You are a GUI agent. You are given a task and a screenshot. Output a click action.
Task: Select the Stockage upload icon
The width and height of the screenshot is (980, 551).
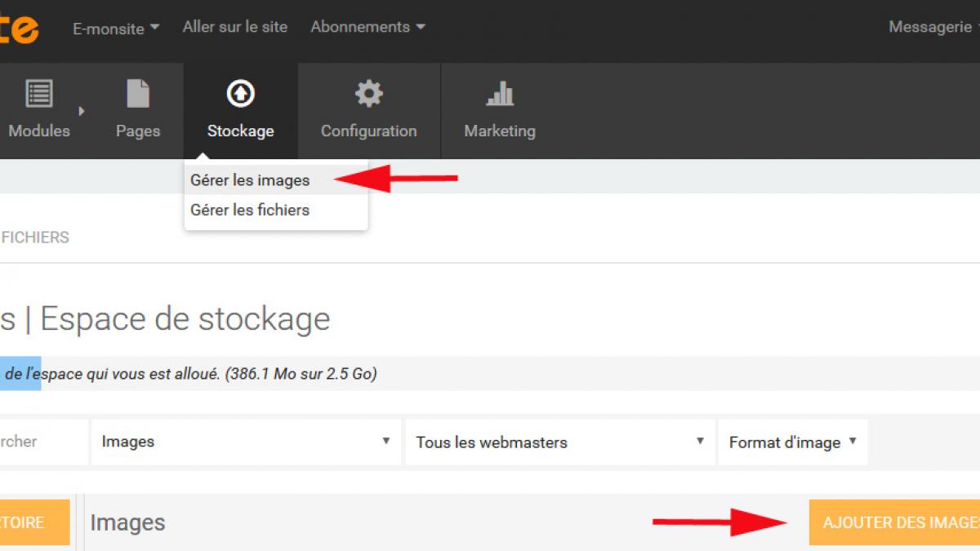coord(240,94)
